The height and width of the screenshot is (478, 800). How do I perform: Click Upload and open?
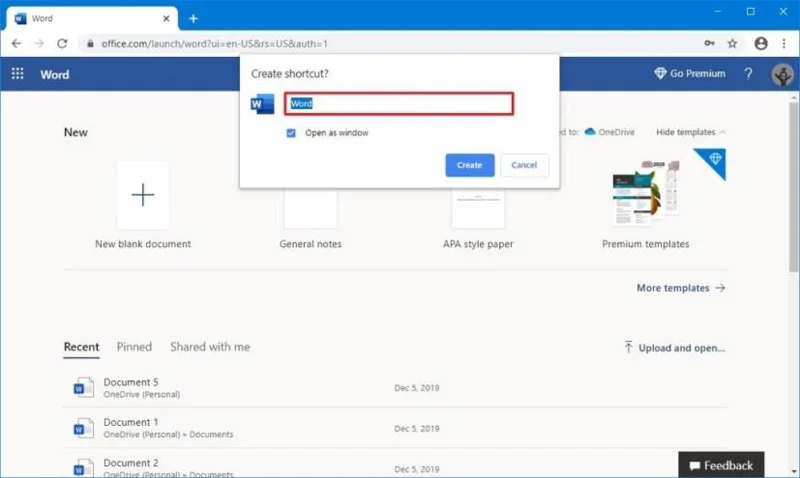[674, 348]
